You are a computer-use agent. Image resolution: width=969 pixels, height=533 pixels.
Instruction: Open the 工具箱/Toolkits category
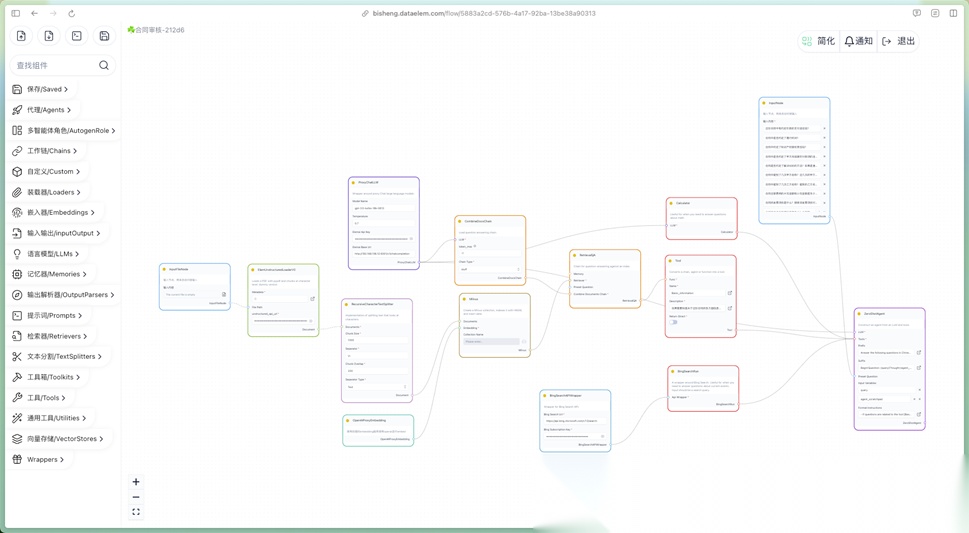[x=46, y=377]
